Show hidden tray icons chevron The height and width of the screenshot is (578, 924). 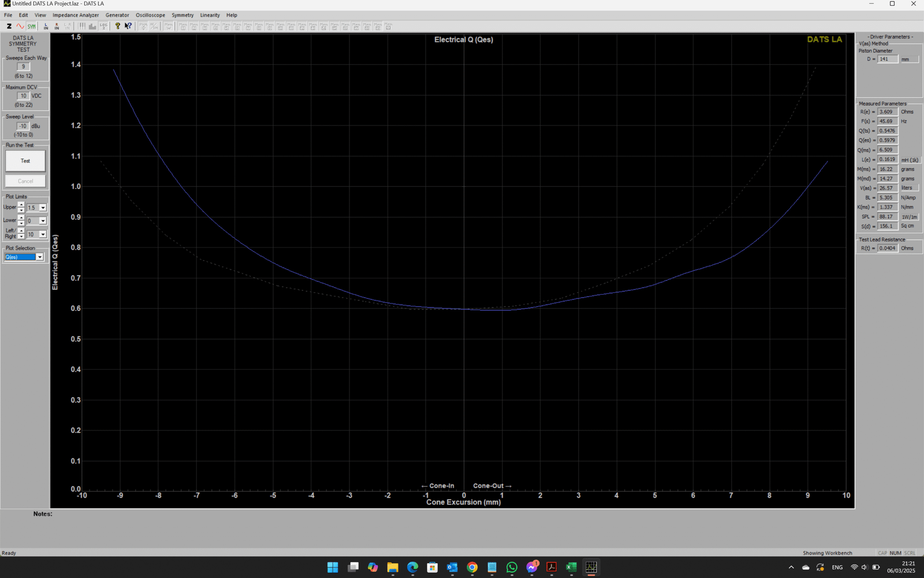click(791, 567)
